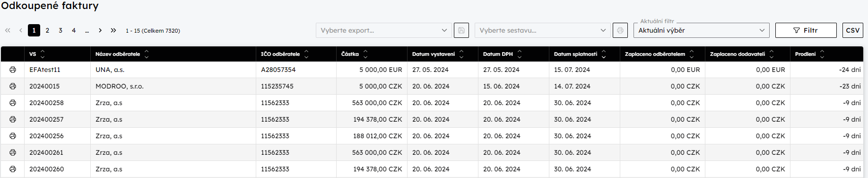The width and height of the screenshot is (868, 178).
Task: Click printer icon for invoice 20240015
Action: pos(13,86)
